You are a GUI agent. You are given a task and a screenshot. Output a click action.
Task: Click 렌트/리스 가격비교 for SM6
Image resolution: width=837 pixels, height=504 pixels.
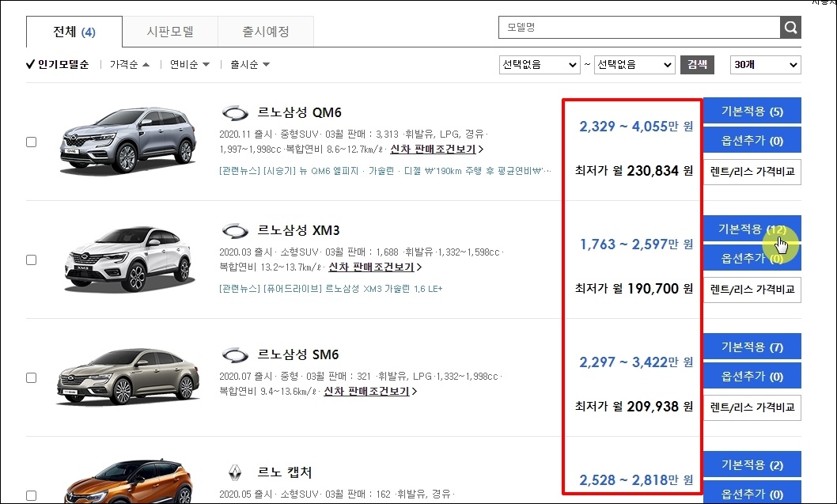[752, 407]
